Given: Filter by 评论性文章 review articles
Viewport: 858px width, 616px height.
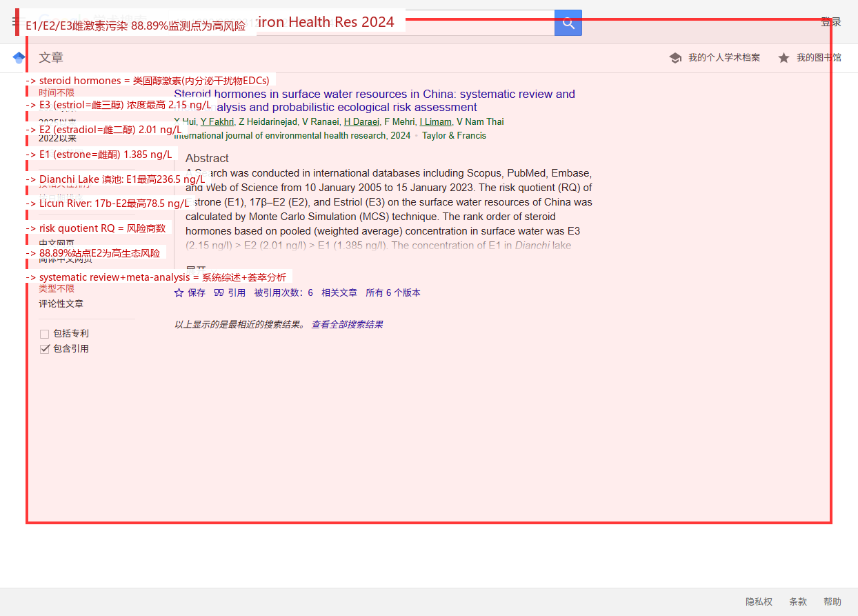Looking at the screenshot, I should coord(61,304).
